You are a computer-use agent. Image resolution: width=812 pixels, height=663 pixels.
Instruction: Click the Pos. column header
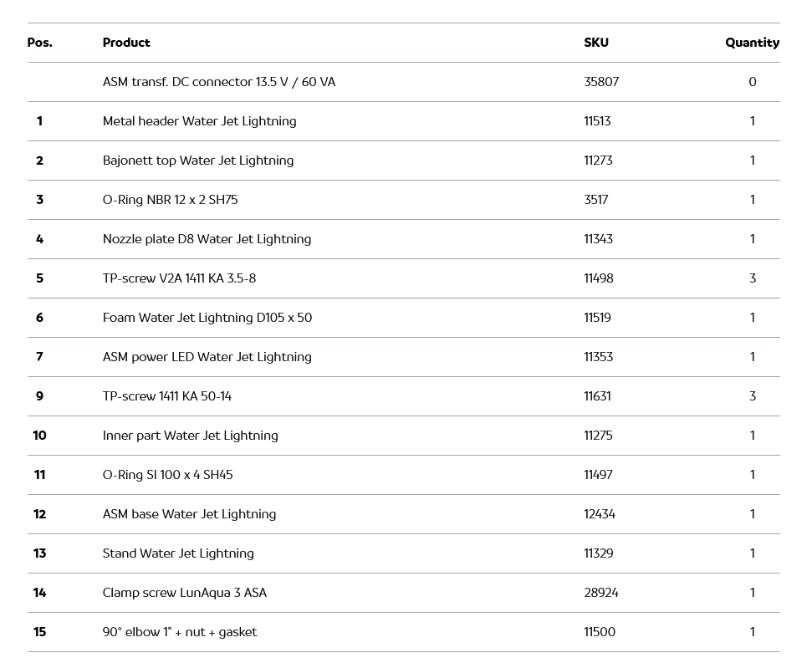pos(39,43)
